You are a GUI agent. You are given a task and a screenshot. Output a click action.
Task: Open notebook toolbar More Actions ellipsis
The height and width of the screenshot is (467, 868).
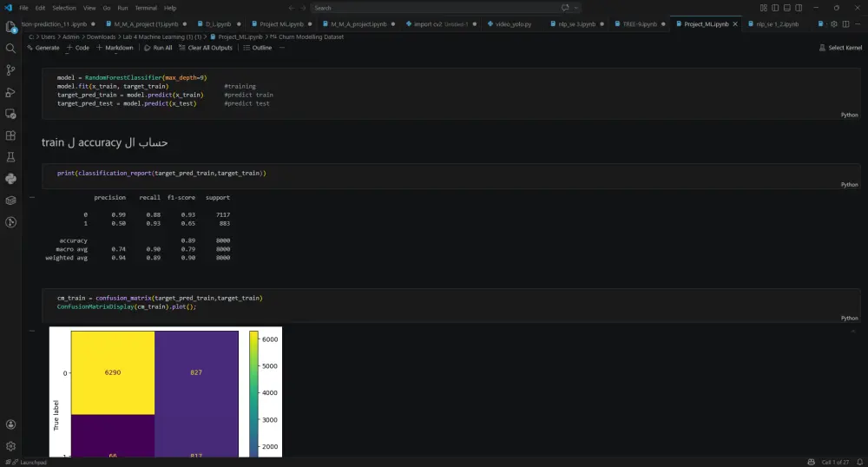tap(282, 48)
